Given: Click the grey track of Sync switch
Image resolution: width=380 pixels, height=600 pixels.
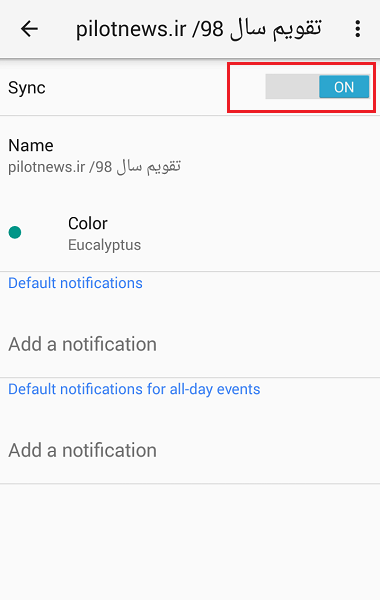Looking at the screenshot, I should [292, 87].
